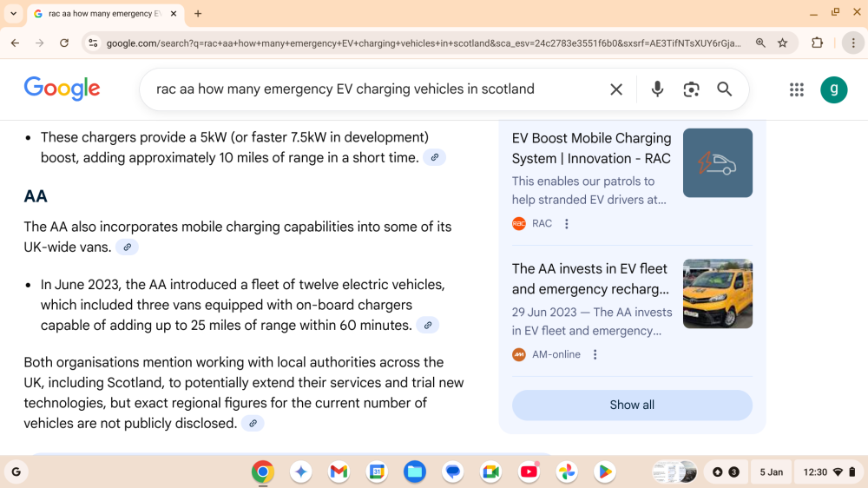This screenshot has width=868, height=488.
Task: Open source link after 'UK-wide vans.'
Action: (x=127, y=247)
